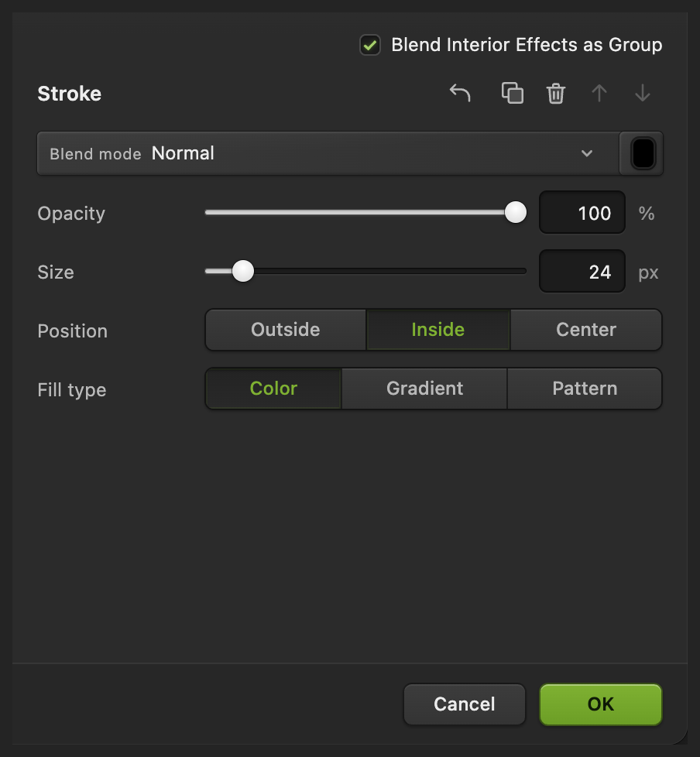Set stroke position to Center
This screenshot has height=757, width=700.
click(586, 330)
